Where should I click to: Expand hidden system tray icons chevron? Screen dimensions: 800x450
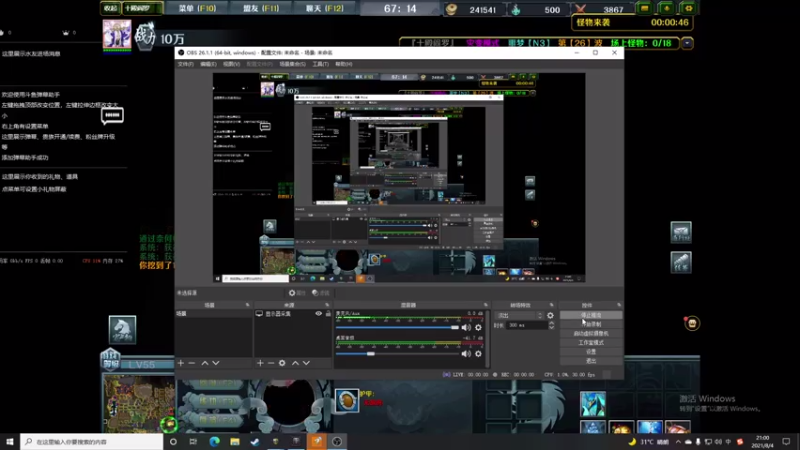678,442
